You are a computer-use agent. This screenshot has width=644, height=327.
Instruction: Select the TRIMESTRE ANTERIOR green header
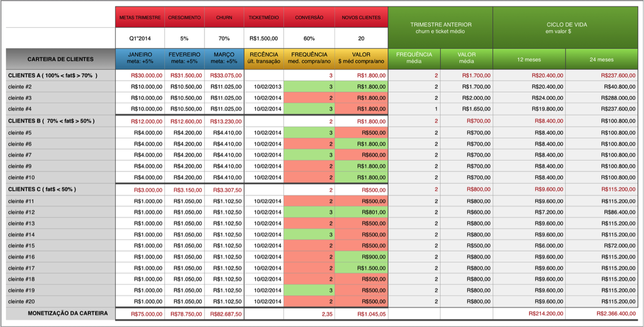pyautogui.click(x=440, y=28)
